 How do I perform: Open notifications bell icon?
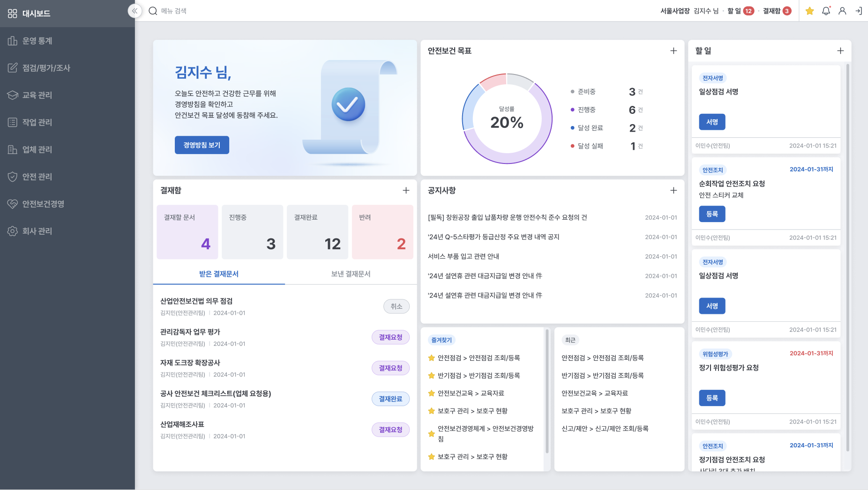click(x=826, y=11)
